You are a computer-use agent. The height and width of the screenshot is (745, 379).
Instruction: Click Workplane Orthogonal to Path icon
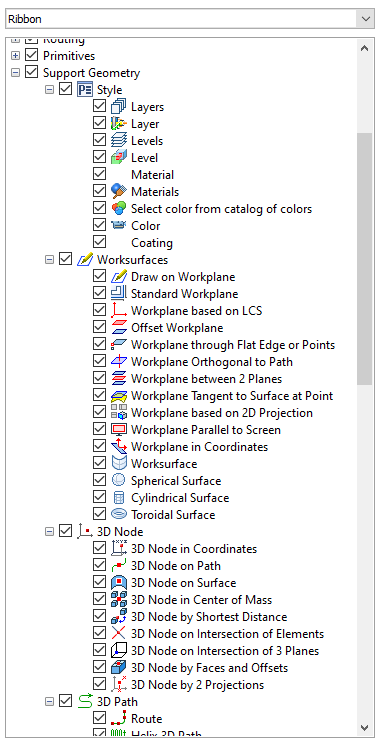point(118,362)
